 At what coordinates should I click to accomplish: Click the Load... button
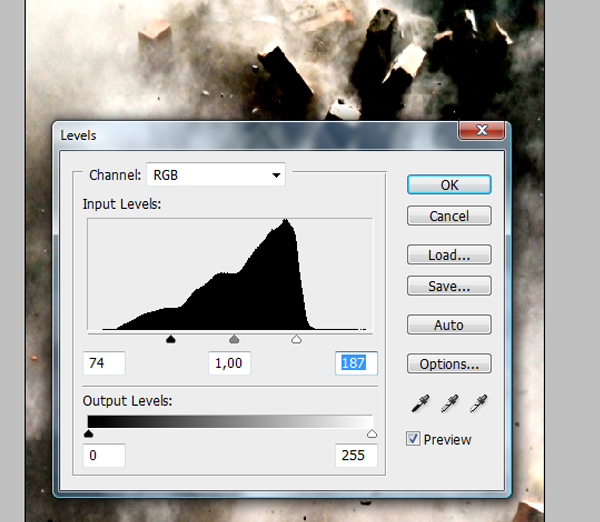[449, 255]
